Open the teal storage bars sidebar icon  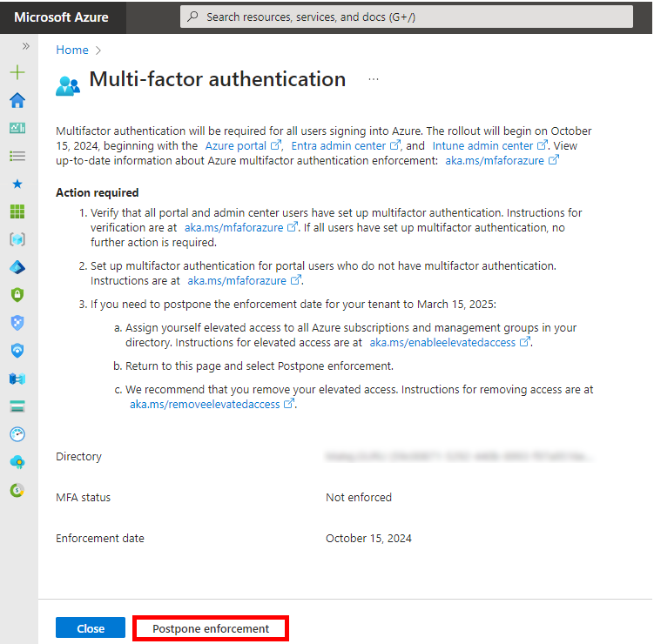point(17,406)
